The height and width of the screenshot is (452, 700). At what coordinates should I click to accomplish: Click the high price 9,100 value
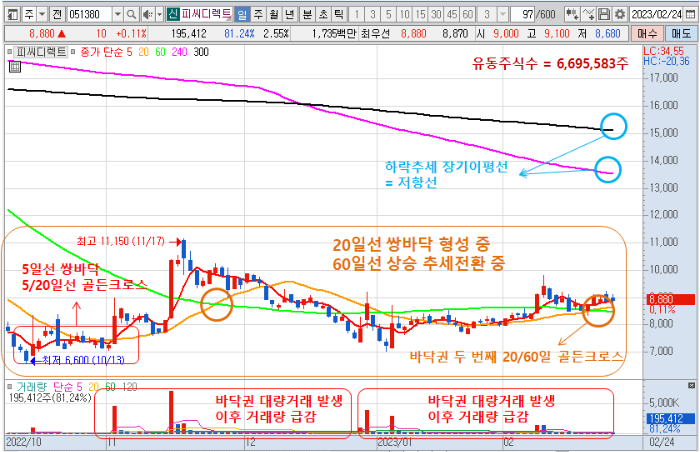(x=557, y=33)
